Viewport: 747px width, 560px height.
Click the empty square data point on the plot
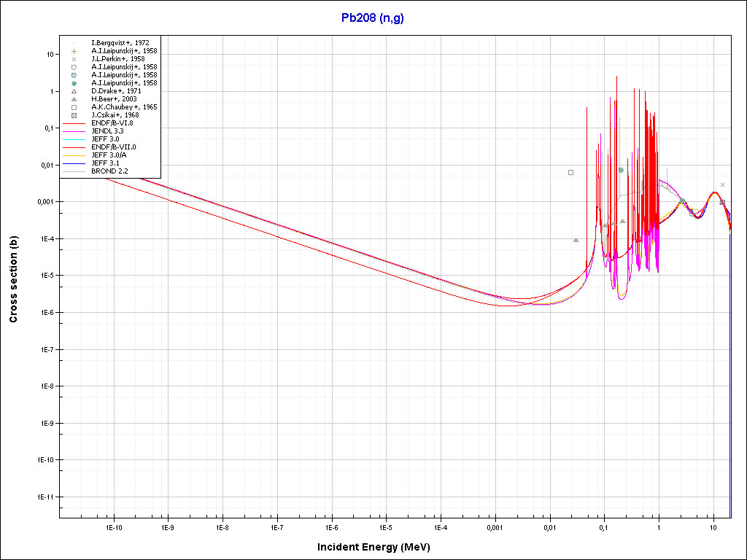tap(570, 172)
